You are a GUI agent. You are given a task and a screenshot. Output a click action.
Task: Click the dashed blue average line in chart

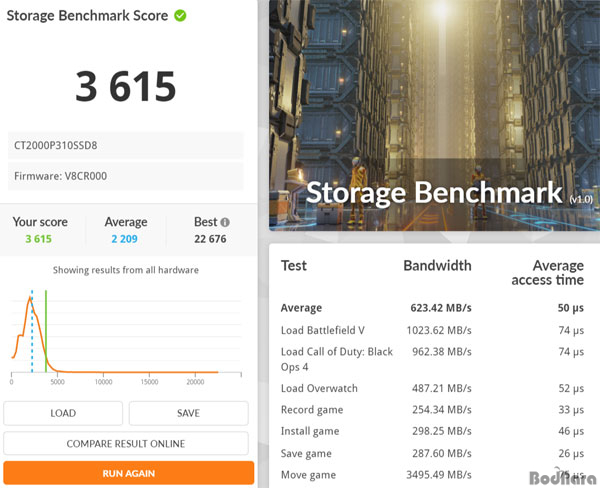pyautogui.click(x=32, y=331)
